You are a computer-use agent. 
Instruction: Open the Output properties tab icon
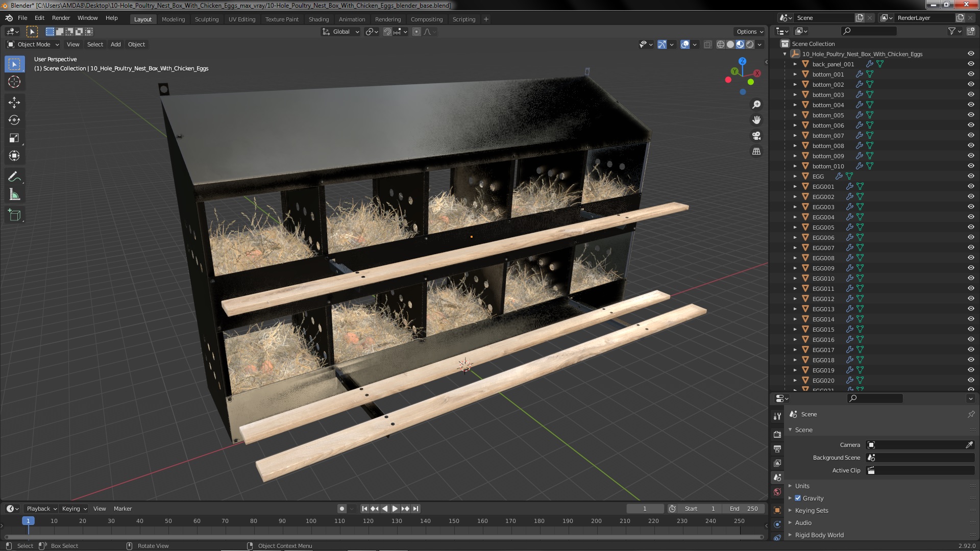tap(777, 449)
